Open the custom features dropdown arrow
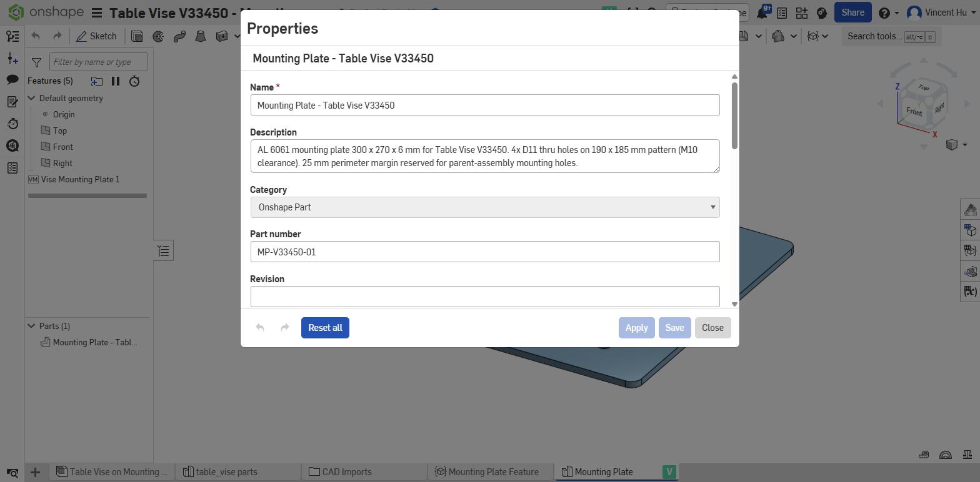The width and height of the screenshot is (980, 482). click(x=825, y=36)
